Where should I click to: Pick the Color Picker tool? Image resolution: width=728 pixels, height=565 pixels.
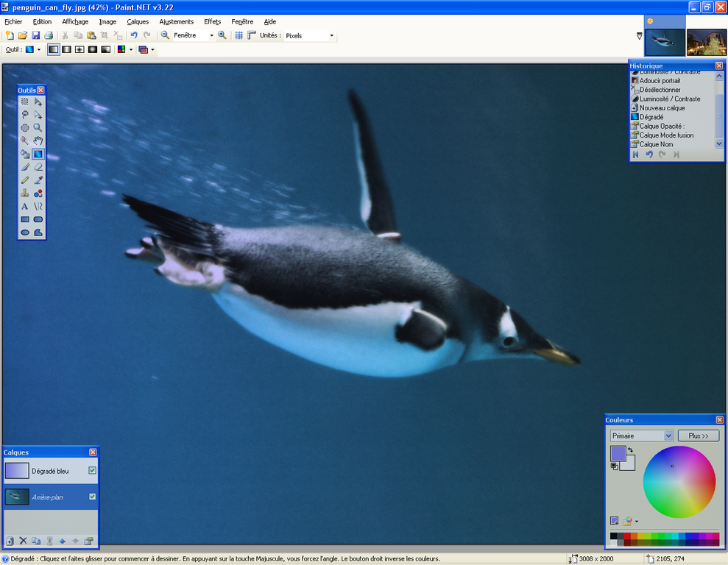tap(38, 180)
